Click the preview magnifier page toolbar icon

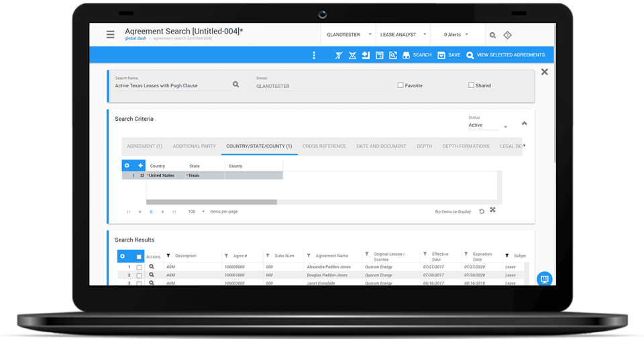(x=393, y=55)
